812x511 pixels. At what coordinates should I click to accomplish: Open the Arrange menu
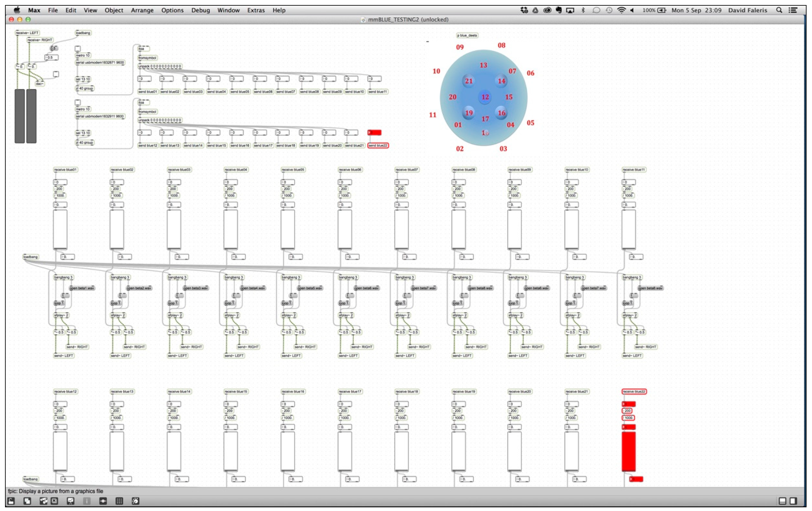coord(142,10)
